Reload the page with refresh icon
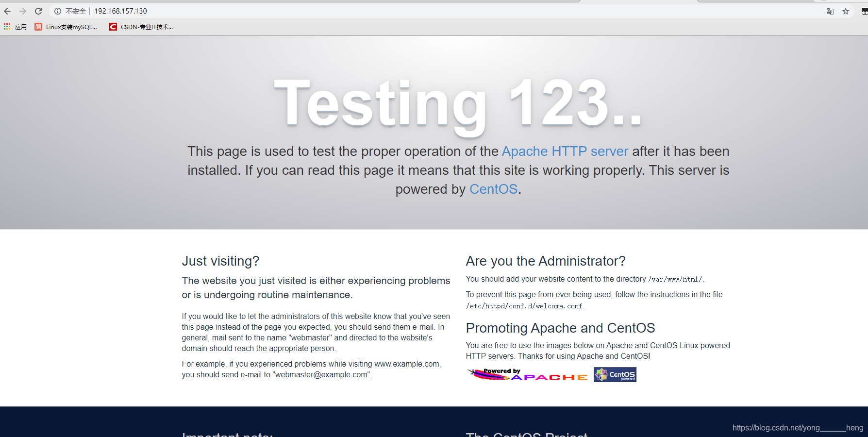 [38, 11]
